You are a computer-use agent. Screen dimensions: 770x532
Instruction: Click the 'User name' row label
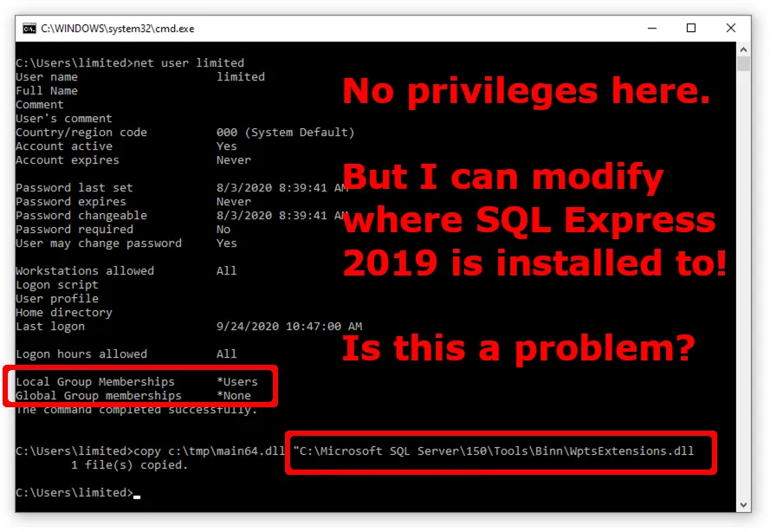(x=47, y=76)
